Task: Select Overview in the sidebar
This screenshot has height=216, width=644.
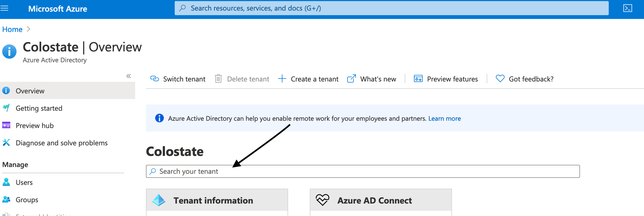Action: [68, 91]
